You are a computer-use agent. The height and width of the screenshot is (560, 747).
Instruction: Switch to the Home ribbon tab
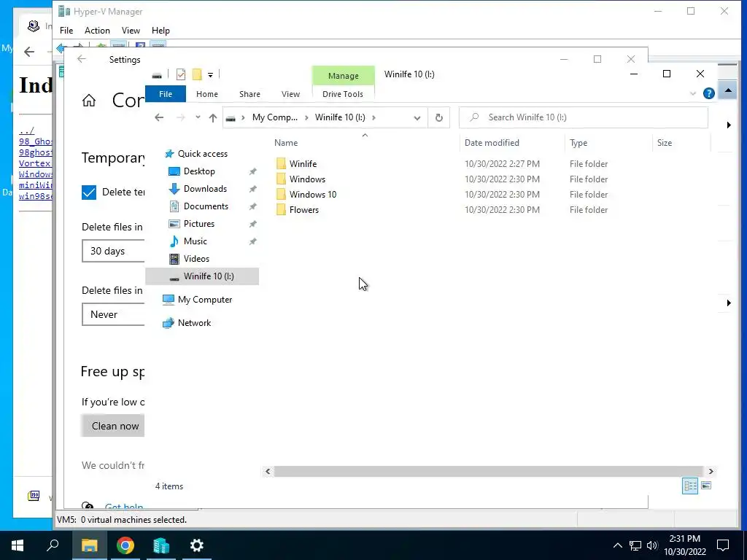click(206, 94)
